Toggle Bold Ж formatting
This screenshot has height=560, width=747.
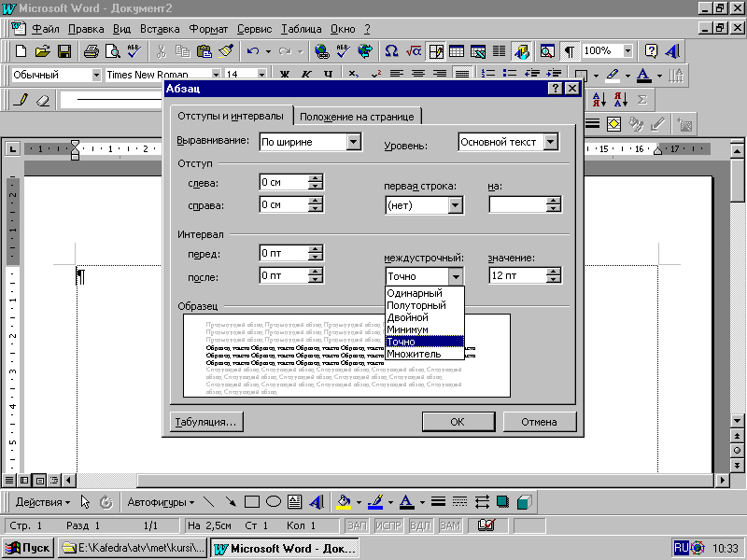point(285,75)
